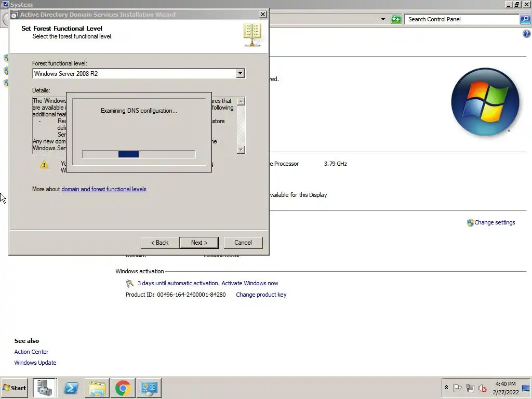Open Server Manager from the taskbar
Viewport: 532px width, 399px height.
pos(45,388)
